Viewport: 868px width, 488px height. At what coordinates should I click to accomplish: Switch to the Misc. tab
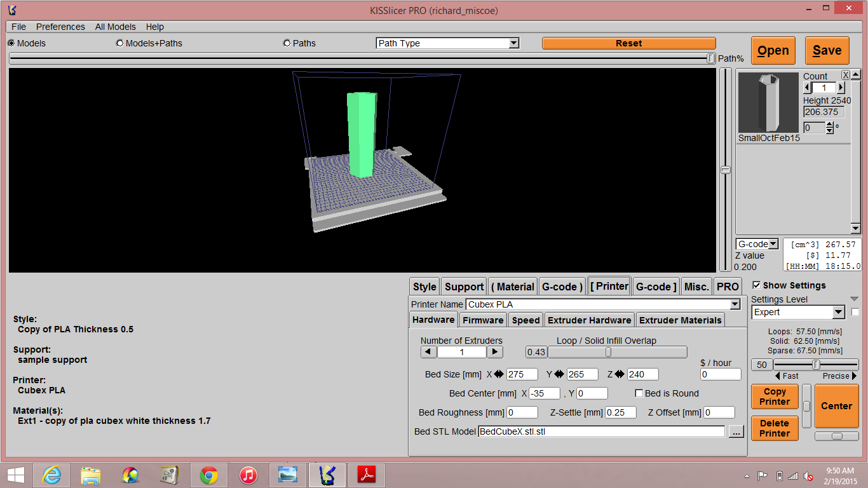coord(696,287)
